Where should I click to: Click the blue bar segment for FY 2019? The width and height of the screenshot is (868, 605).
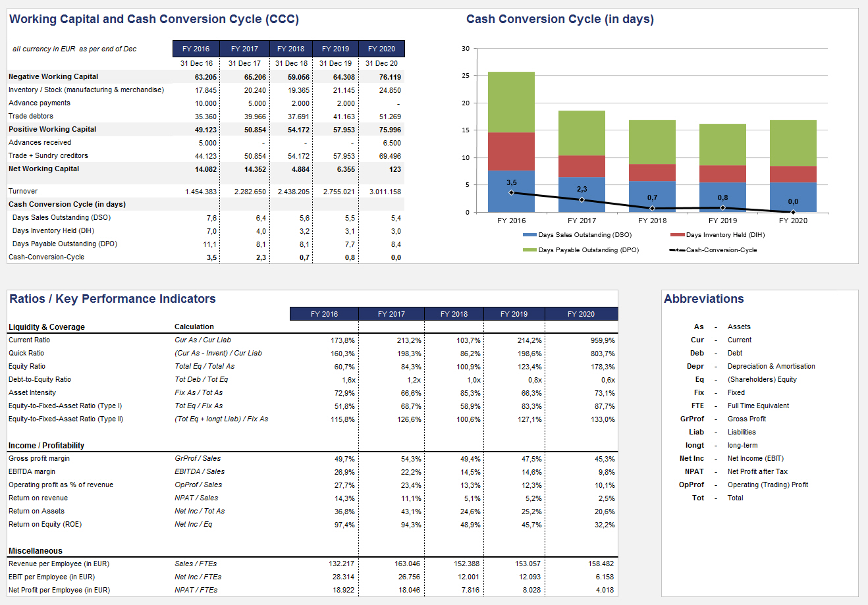(x=722, y=197)
